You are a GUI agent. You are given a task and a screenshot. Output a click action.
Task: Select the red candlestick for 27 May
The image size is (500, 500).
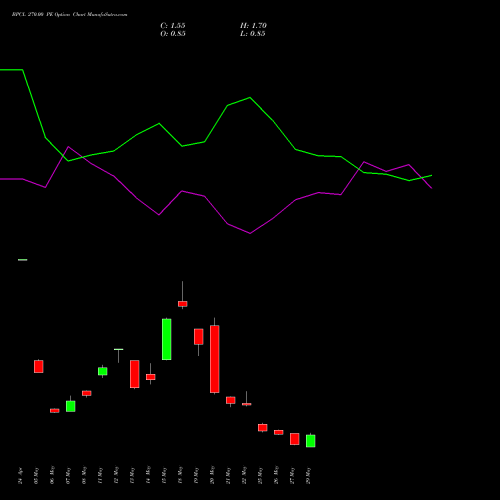(295, 439)
